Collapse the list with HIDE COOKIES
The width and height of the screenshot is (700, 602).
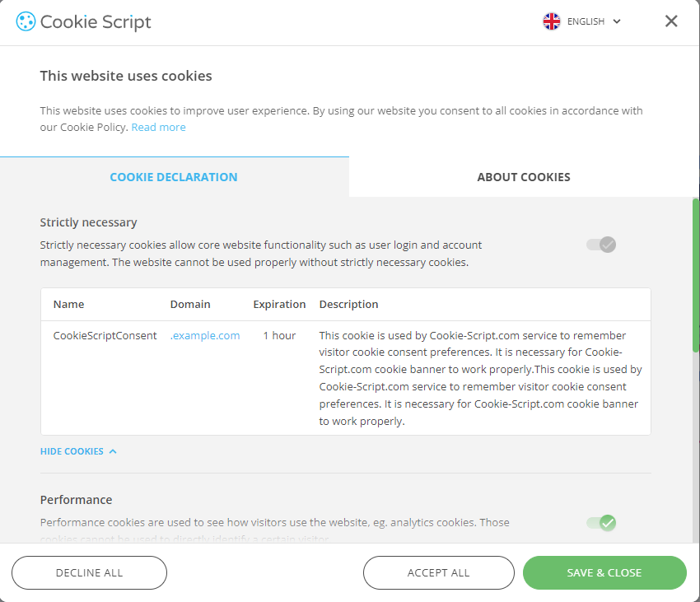[78, 451]
